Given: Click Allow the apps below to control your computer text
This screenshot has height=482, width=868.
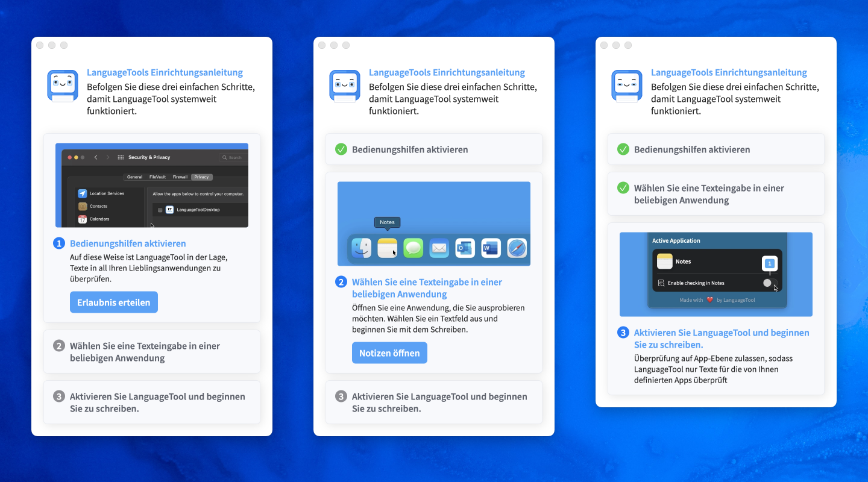Looking at the screenshot, I should pos(198,194).
